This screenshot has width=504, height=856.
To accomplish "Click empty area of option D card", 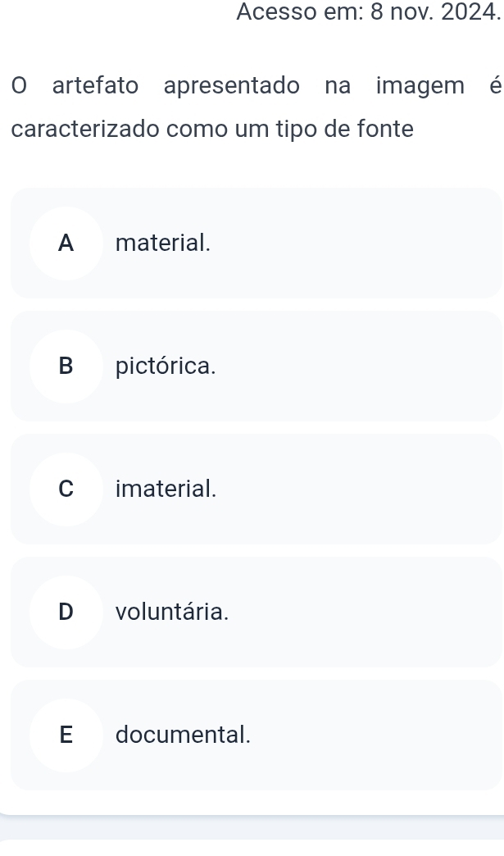I will point(355,612).
